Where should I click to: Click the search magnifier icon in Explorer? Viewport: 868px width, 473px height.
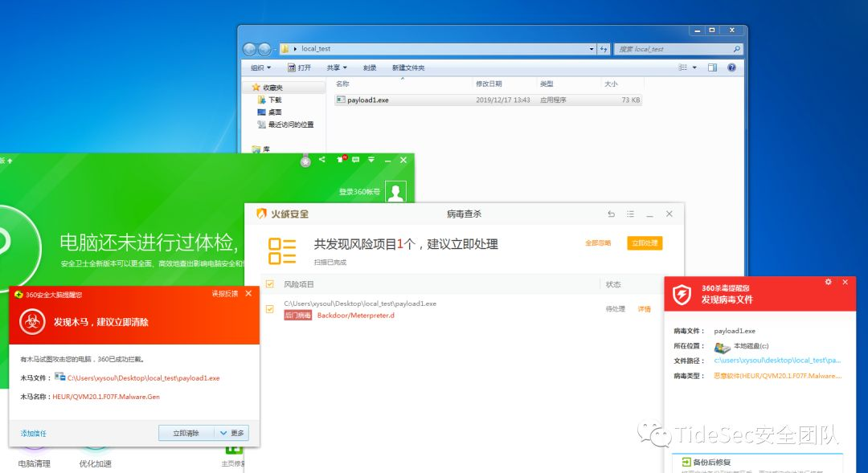(x=736, y=49)
